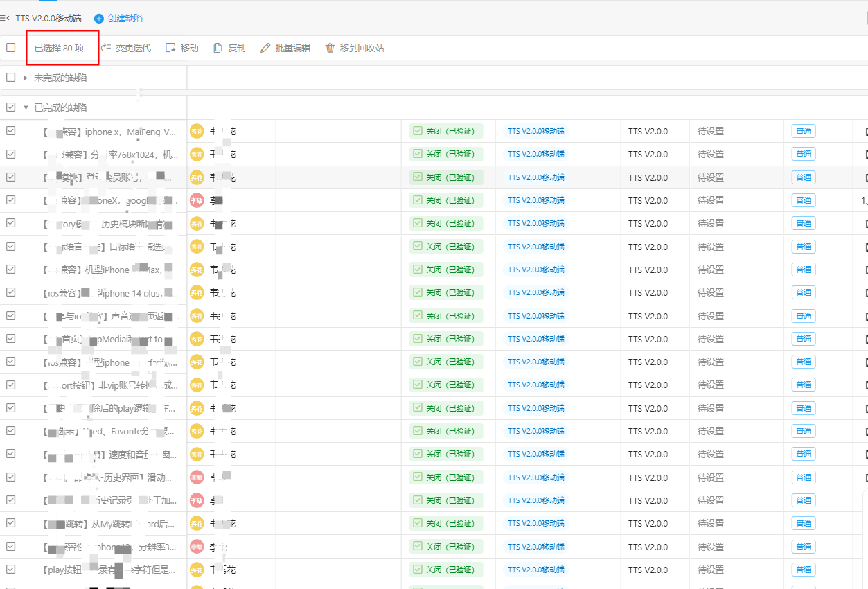Open the TTS V2.0.0移动端 iteration link in play按钮 row
Image resolution: width=868 pixels, height=589 pixels.
click(x=535, y=570)
